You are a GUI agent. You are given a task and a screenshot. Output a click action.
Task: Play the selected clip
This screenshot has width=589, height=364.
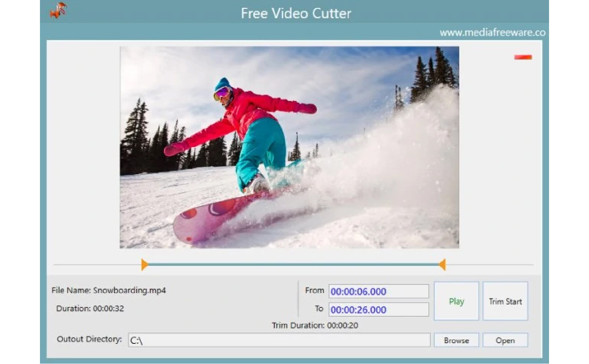click(x=456, y=301)
